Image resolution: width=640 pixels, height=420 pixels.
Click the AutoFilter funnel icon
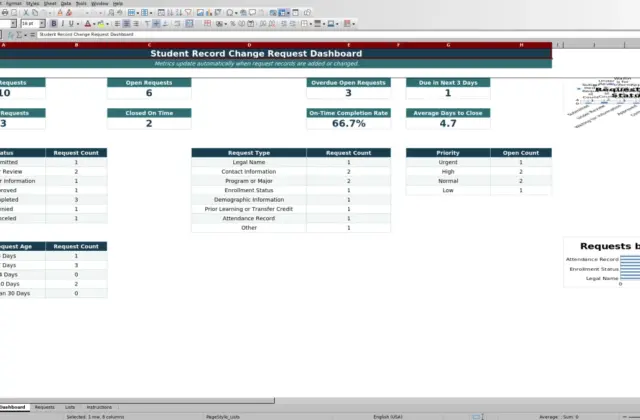pos(188,13)
